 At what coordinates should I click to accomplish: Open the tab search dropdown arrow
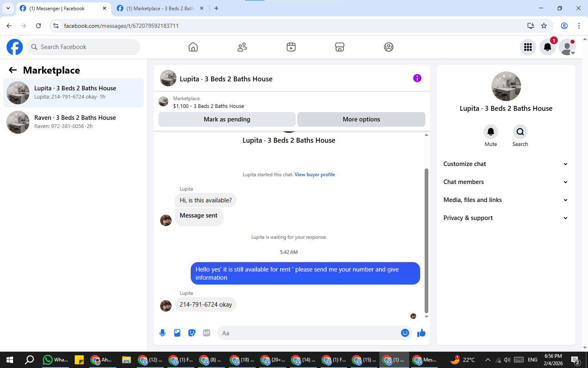click(x=8, y=8)
